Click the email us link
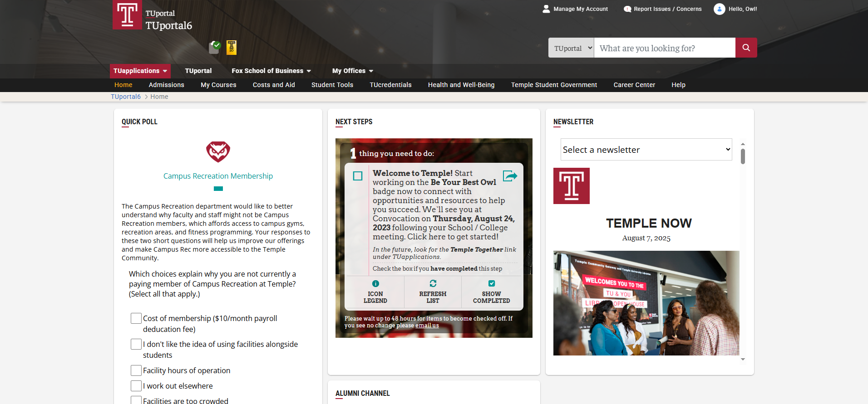 [x=427, y=326]
